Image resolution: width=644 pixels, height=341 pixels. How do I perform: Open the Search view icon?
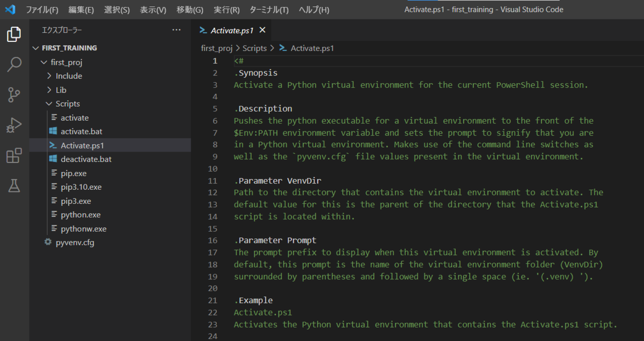click(x=14, y=65)
